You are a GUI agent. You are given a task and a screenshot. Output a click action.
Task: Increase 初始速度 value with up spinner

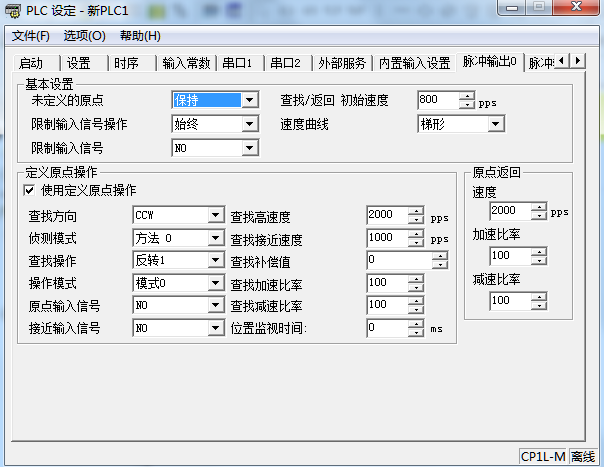[466, 96]
